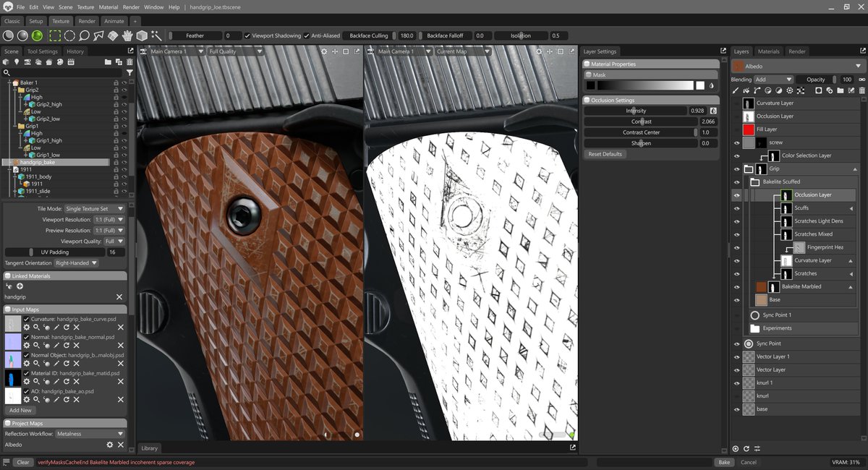Hide the screw layer
The width and height of the screenshot is (868, 470).
pyautogui.click(x=736, y=142)
